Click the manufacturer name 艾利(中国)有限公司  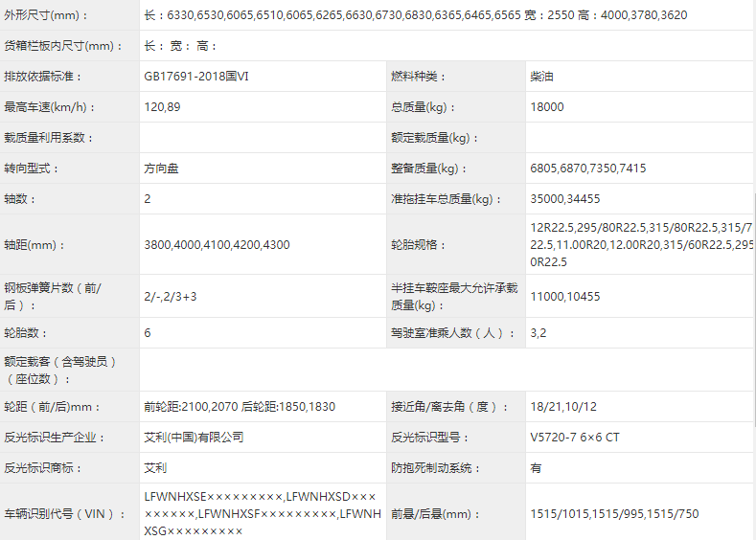(x=194, y=437)
